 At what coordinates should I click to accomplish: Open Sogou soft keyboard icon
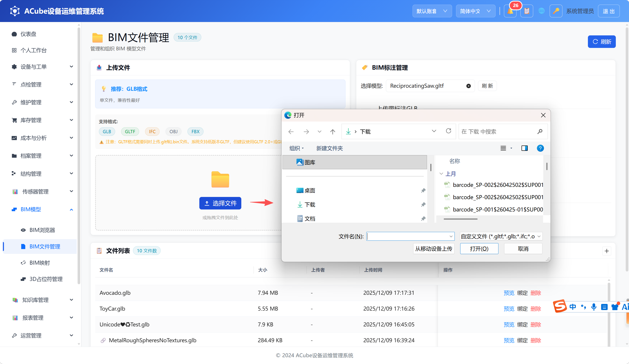pos(604,307)
